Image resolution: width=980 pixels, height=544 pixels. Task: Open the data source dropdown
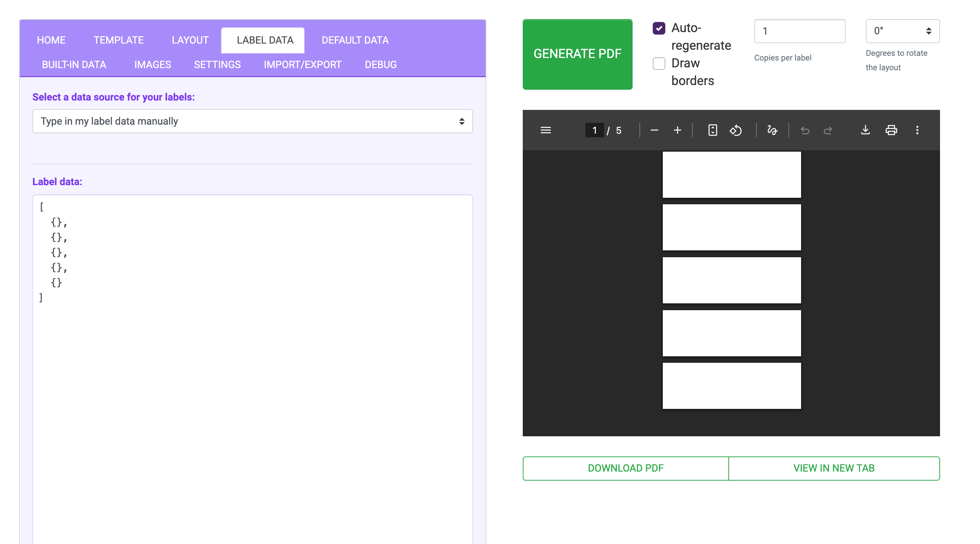tap(252, 121)
